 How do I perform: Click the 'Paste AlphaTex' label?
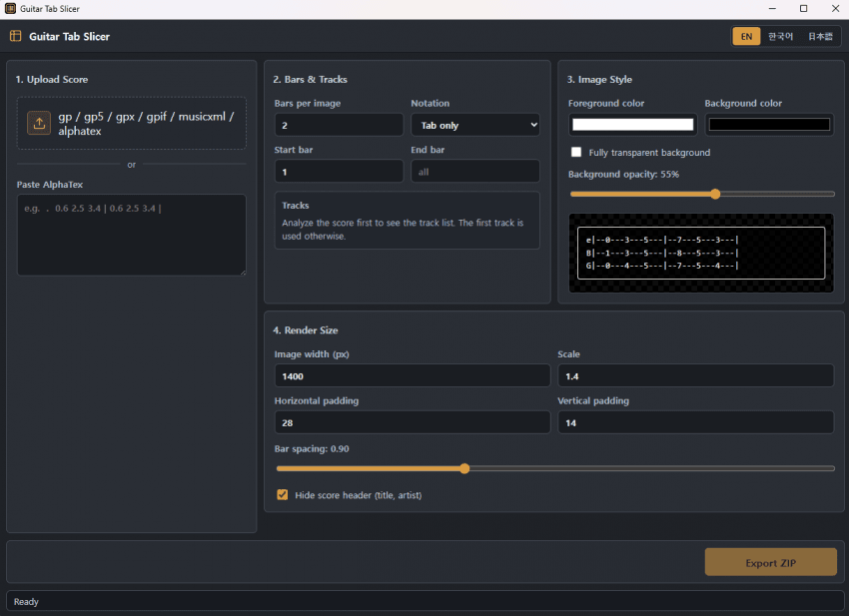pyautogui.click(x=50, y=185)
